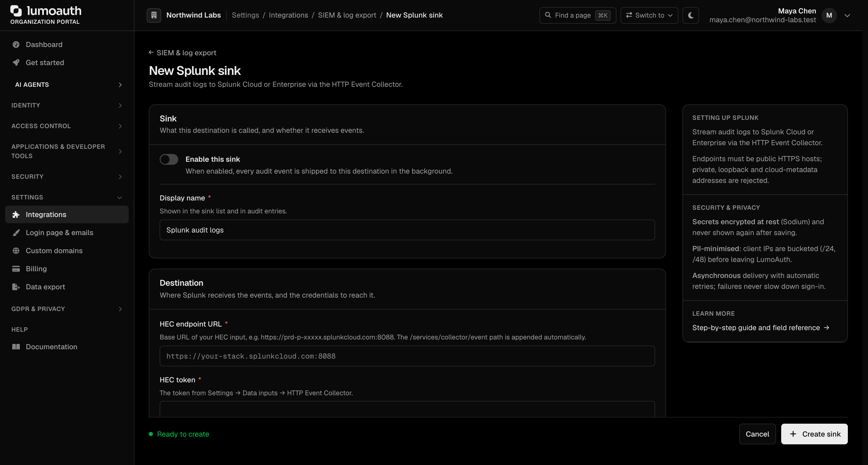Screen dimensions: 868x465
Task: Click the M user avatar
Action: [x=829, y=15]
